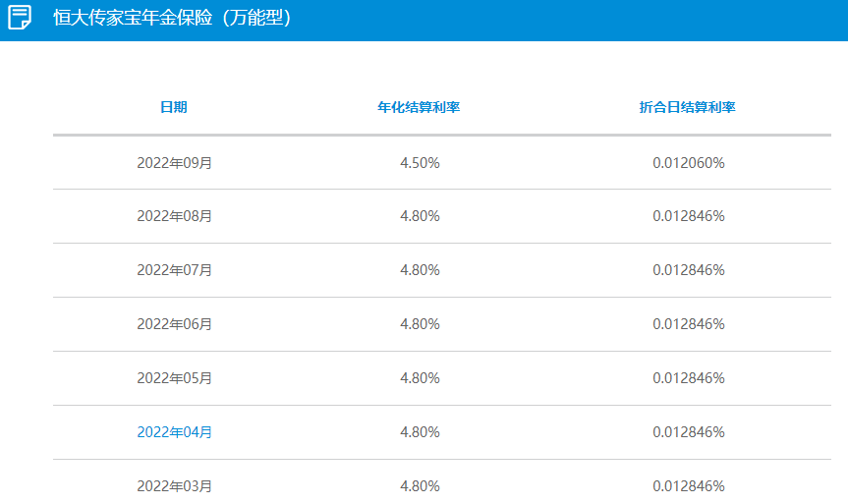Select the 2022年06月 date cell
The image size is (848, 504).
pos(174,324)
